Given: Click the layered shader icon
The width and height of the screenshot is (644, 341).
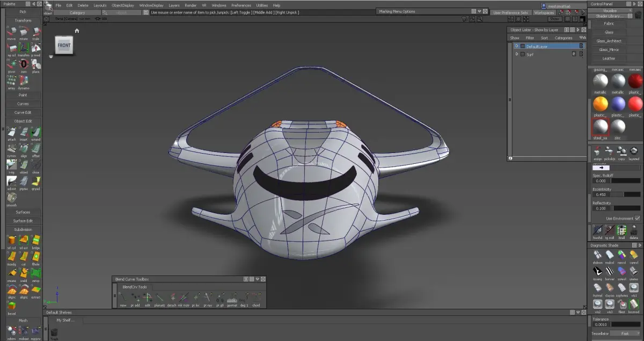Looking at the screenshot, I should pos(634,153).
